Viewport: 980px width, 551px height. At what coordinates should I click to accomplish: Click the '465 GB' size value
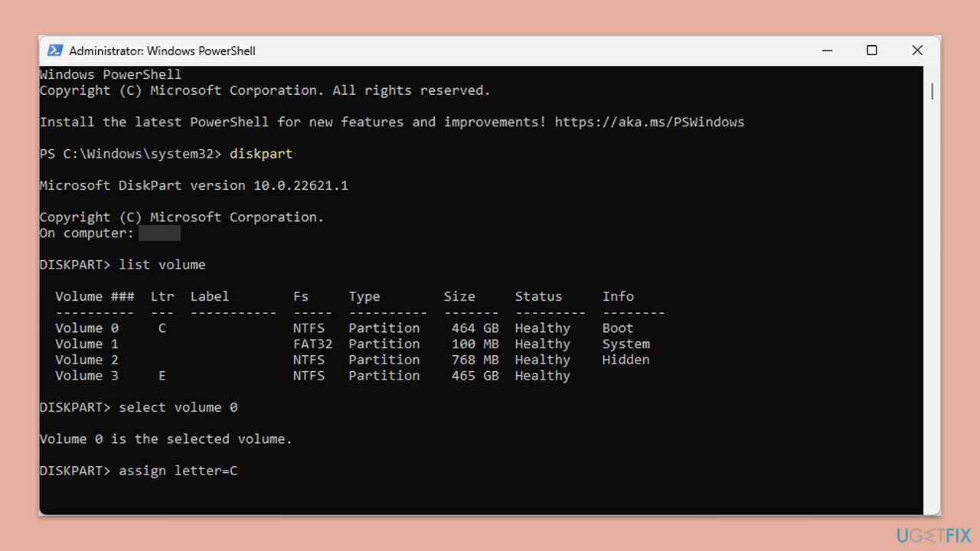click(475, 376)
